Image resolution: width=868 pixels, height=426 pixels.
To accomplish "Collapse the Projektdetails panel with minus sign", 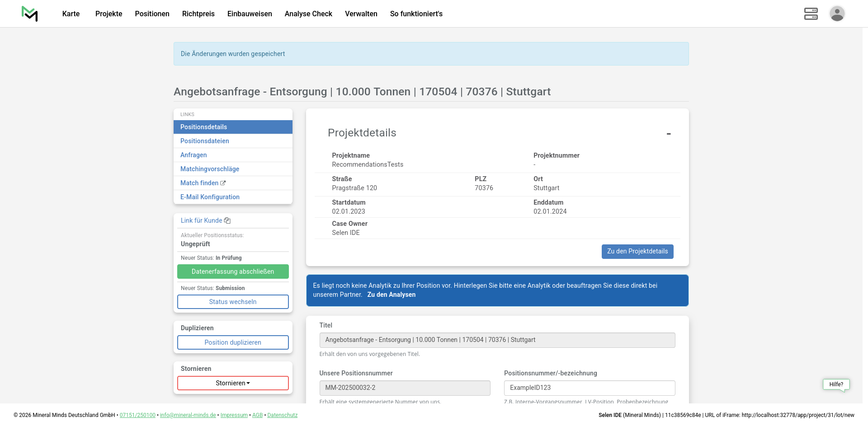I will click(668, 134).
